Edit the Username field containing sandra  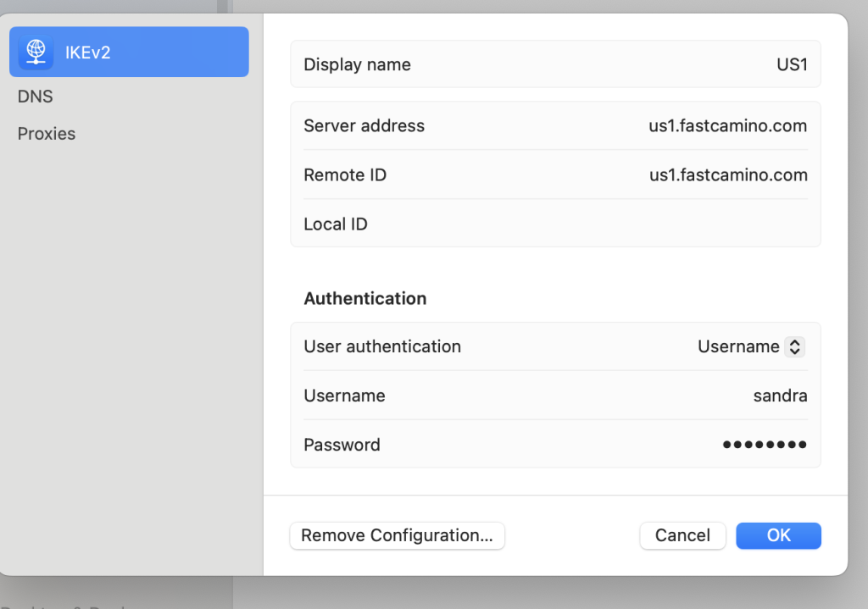tap(780, 396)
